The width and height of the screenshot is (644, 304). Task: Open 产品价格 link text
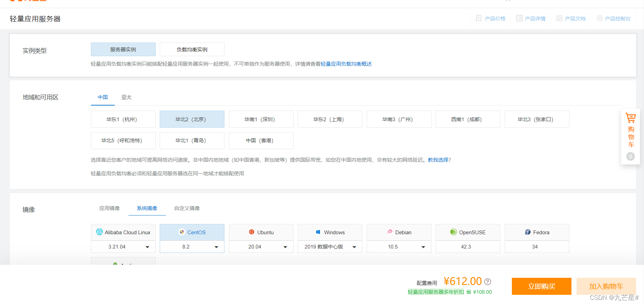coord(495,18)
